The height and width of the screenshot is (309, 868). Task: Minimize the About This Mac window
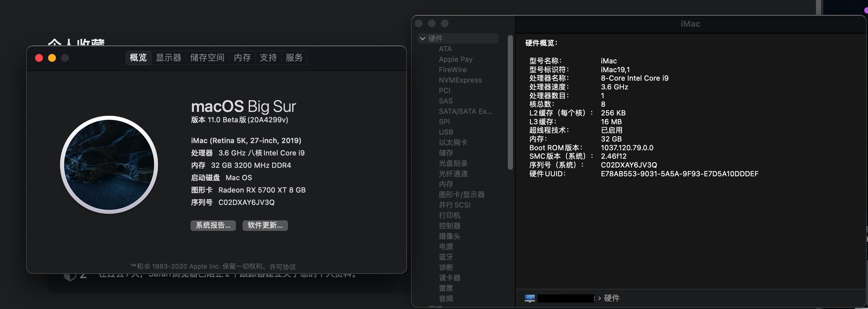[x=52, y=58]
